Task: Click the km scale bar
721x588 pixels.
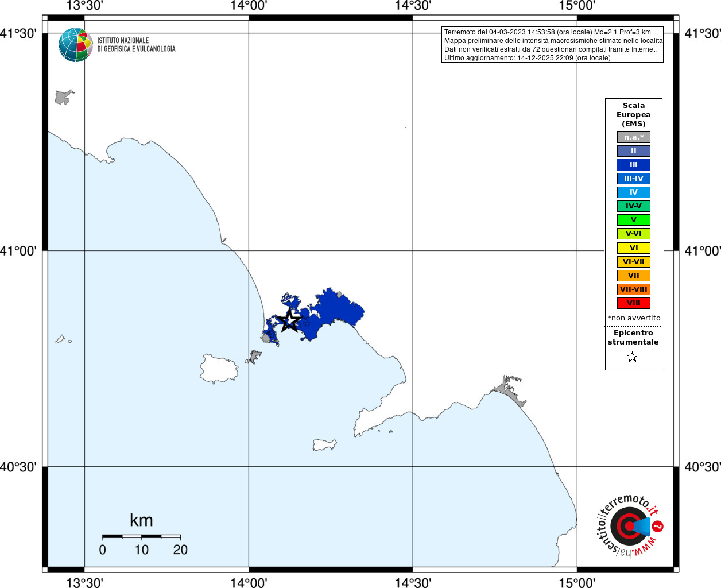Action: point(141,536)
